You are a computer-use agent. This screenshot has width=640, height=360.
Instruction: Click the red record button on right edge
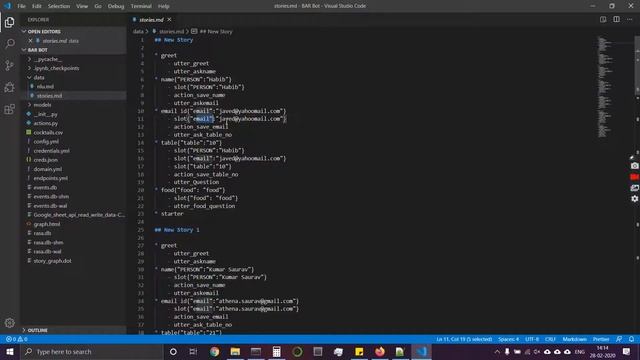[634, 177]
